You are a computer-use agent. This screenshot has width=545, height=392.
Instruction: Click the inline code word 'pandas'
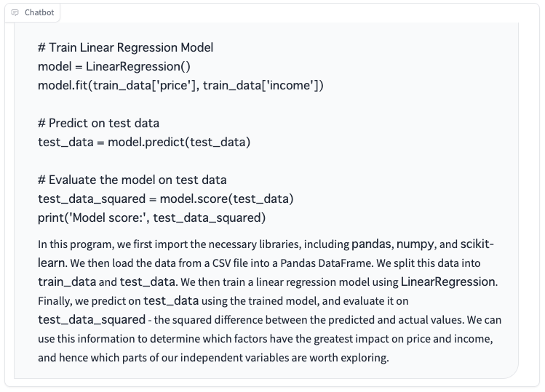[371, 244]
